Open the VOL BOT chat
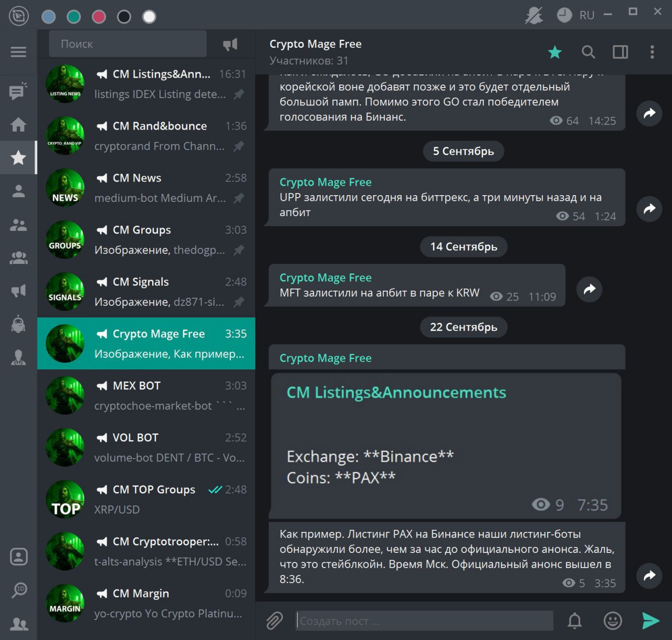This screenshot has width=672, height=640. (x=146, y=447)
